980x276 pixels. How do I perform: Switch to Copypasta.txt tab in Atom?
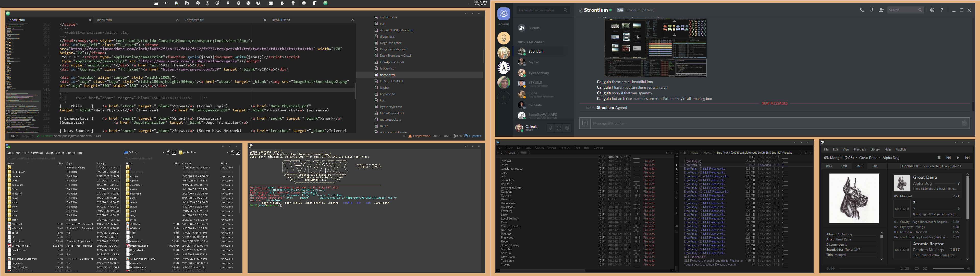(x=225, y=20)
